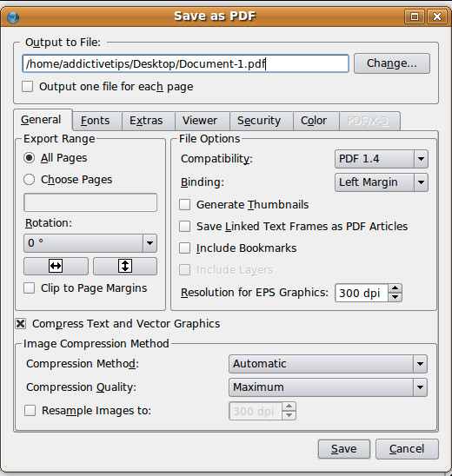Open the Compression Quality Maximum dropdown

328,387
